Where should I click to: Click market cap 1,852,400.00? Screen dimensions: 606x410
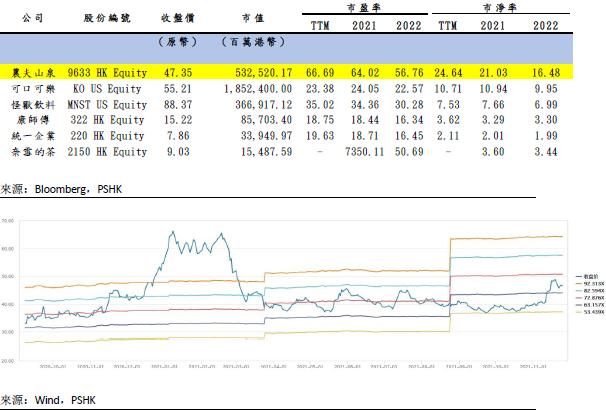point(258,89)
